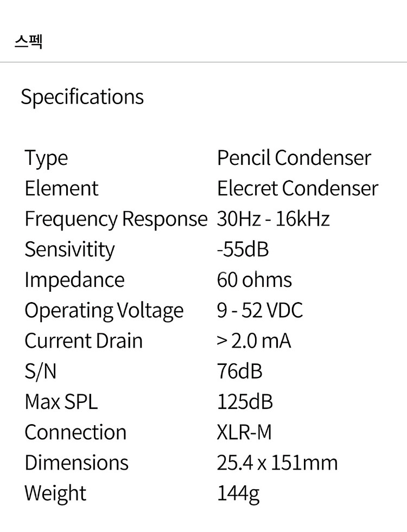Click the 30Hz - 16kHz value
The width and height of the screenshot is (407, 532).
(x=274, y=219)
